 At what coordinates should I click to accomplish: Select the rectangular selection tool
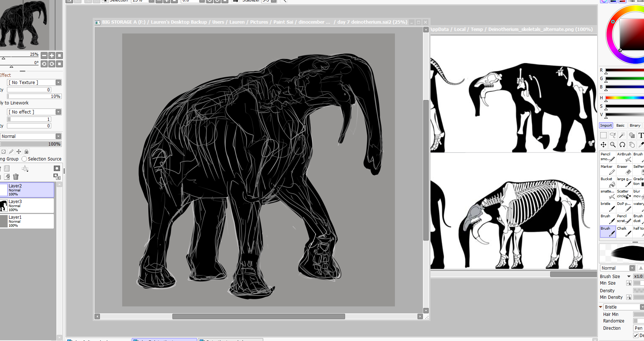point(603,135)
